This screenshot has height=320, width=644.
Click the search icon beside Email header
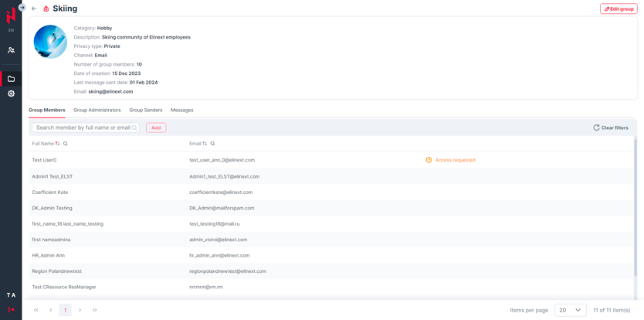click(213, 144)
